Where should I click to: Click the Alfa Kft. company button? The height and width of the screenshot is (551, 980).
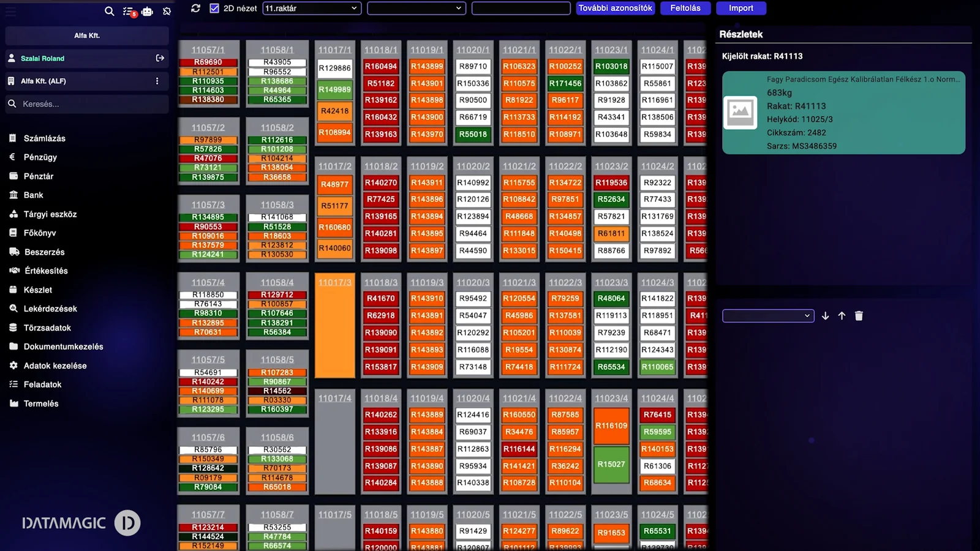(x=87, y=36)
